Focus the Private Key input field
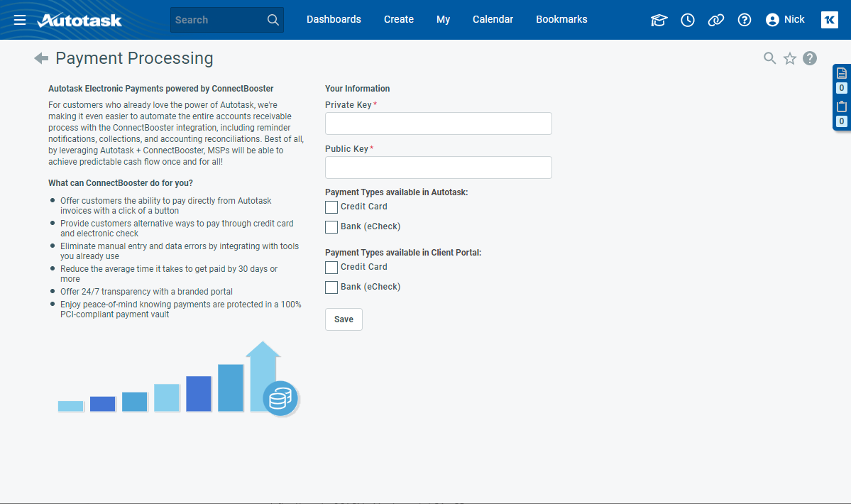Viewport: 851px width, 504px height. (x=439, y=124)
